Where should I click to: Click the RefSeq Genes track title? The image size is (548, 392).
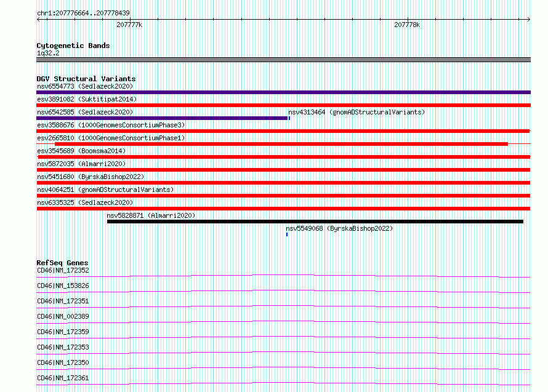point(62,263)
